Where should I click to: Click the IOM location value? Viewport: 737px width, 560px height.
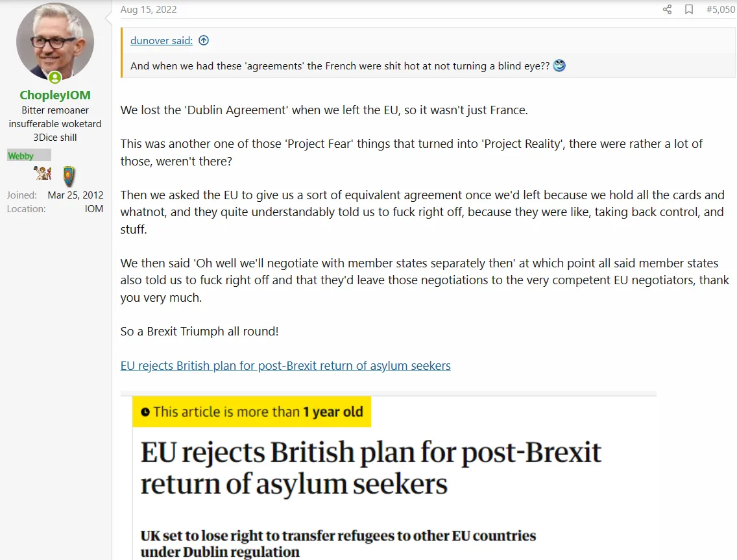94,209
